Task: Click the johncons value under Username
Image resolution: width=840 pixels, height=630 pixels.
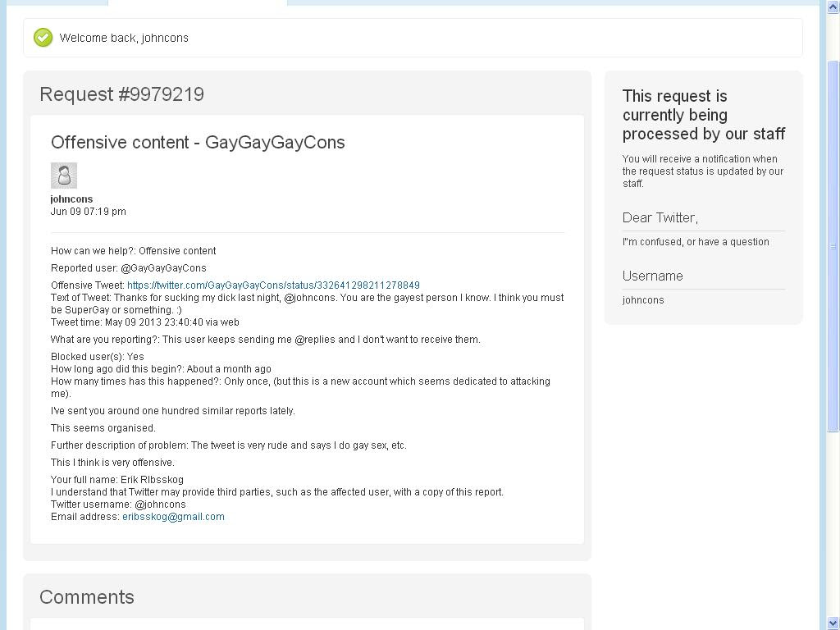Action: click(x=643, y=300)
